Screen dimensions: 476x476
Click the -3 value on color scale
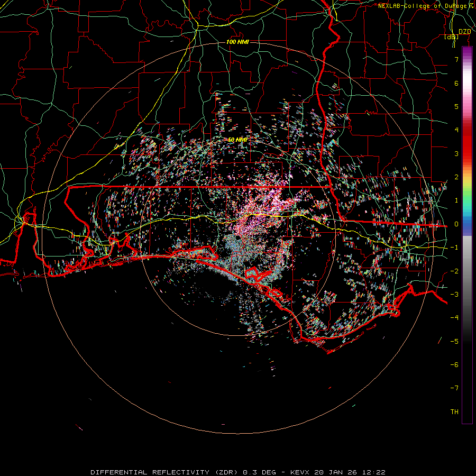point(454,295)
